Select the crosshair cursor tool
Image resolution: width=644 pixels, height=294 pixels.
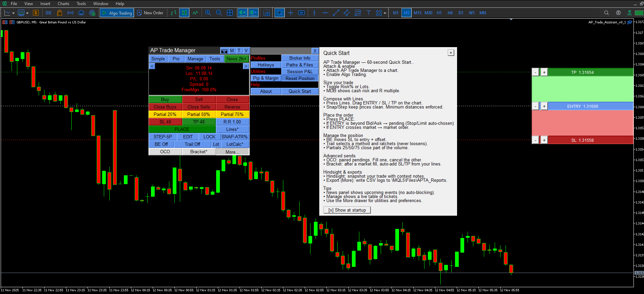[290, 13]
